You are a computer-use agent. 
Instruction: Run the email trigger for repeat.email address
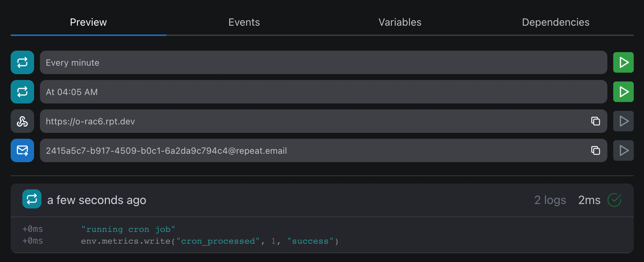pyautogui.click(x=623, y=150)
